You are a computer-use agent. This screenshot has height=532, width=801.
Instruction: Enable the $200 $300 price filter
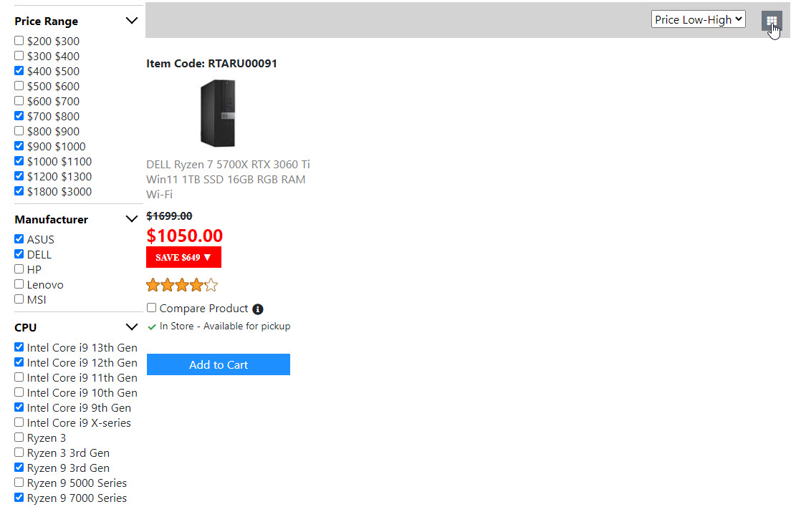click(19, 41)
